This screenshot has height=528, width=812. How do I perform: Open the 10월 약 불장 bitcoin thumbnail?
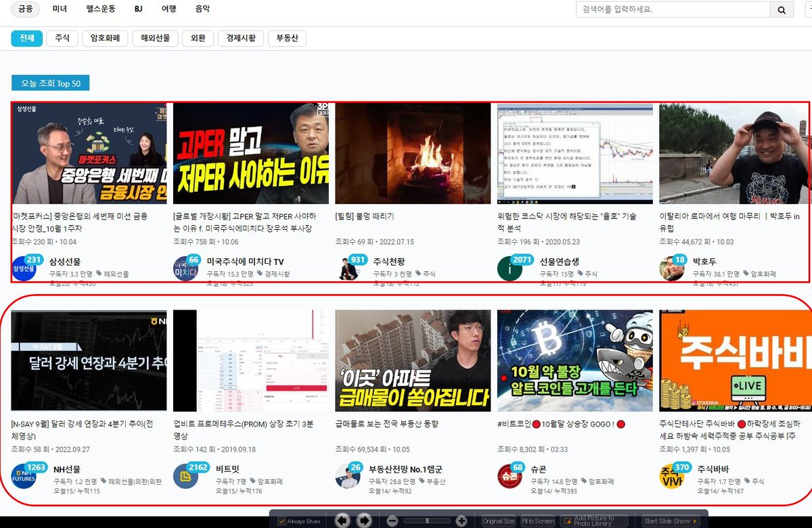click(575, 360)
